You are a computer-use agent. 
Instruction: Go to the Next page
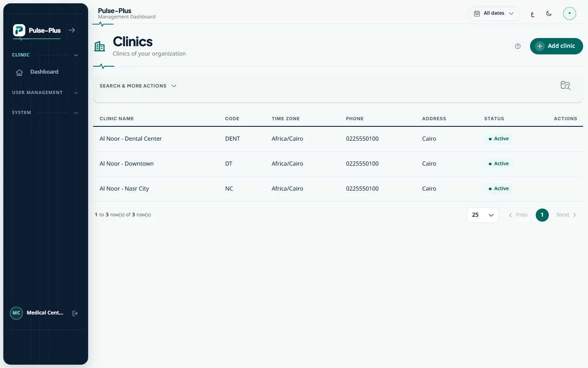(566, 215)
